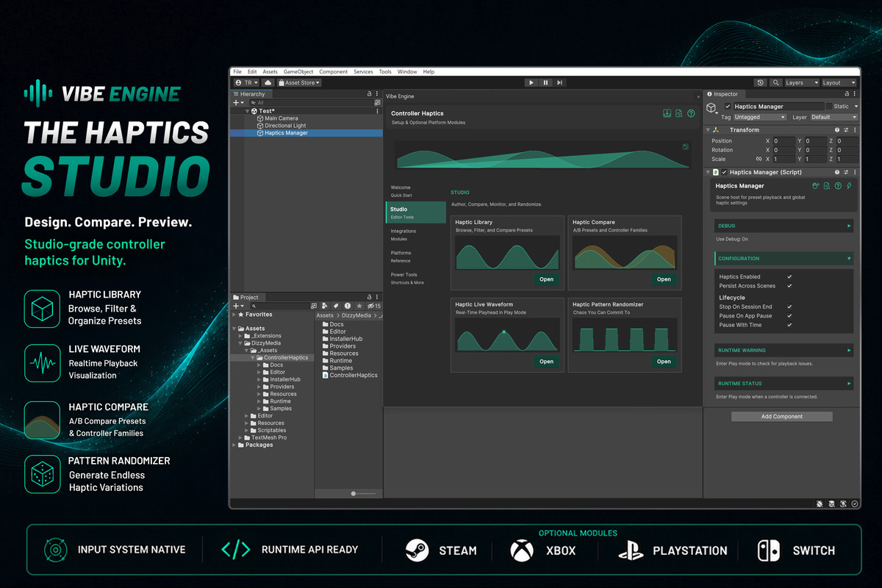Toggle the Haptics Enabled checkbox

[x=789, y=277]
